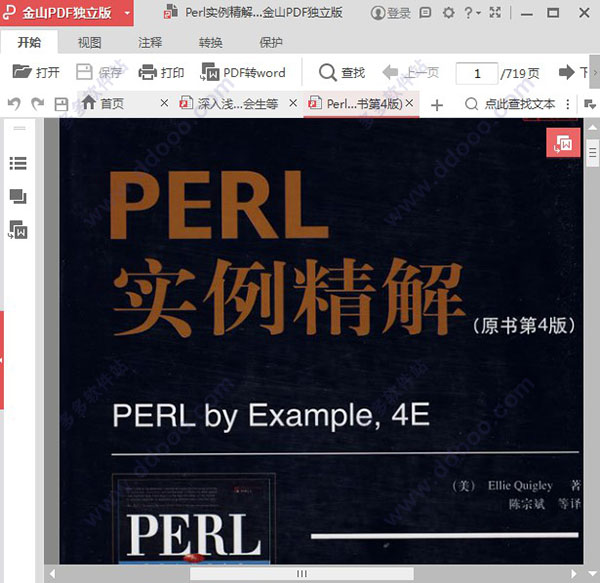Switch to the 开始 ribbon tab
This screenshot has height=583, width=600.
click(x=29, y=42)
